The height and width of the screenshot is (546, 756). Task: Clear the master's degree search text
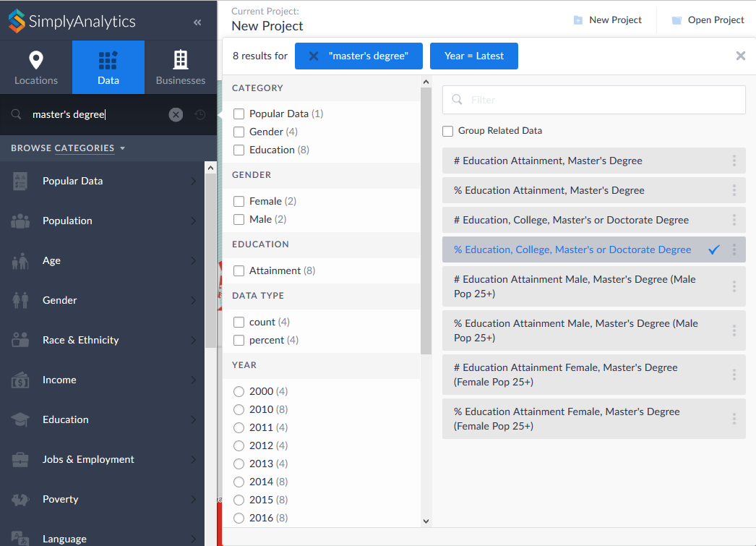coord(176,114)
